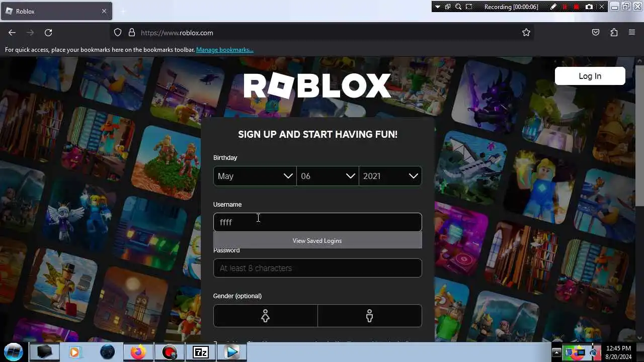Open the tracking protection shield icon
644x362 pixels.
coord(118,33)
